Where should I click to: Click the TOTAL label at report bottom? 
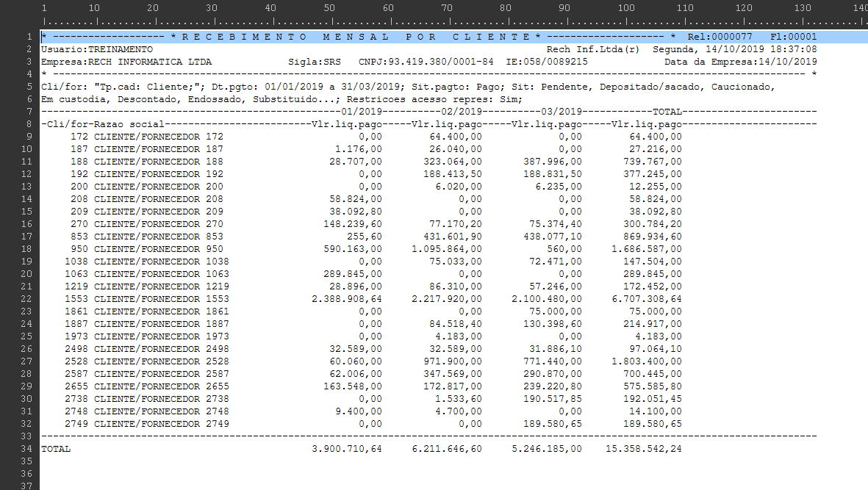tap(56, 449)
